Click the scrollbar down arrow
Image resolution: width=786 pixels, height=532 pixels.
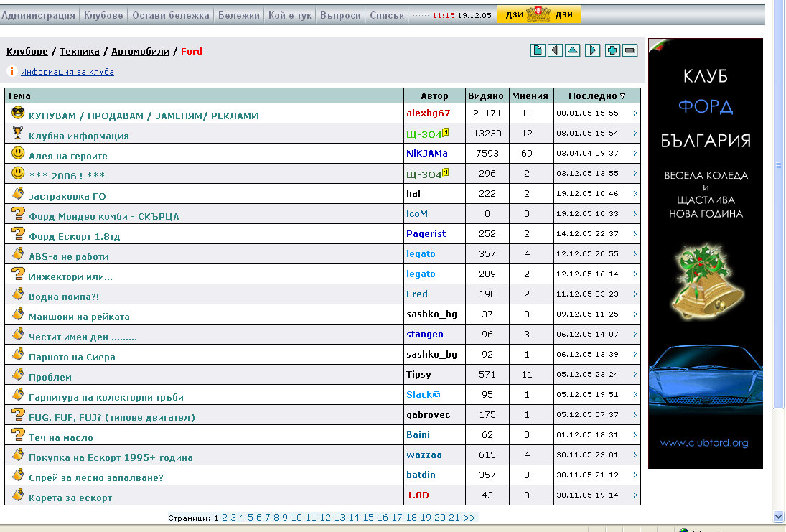pos(779,516)
